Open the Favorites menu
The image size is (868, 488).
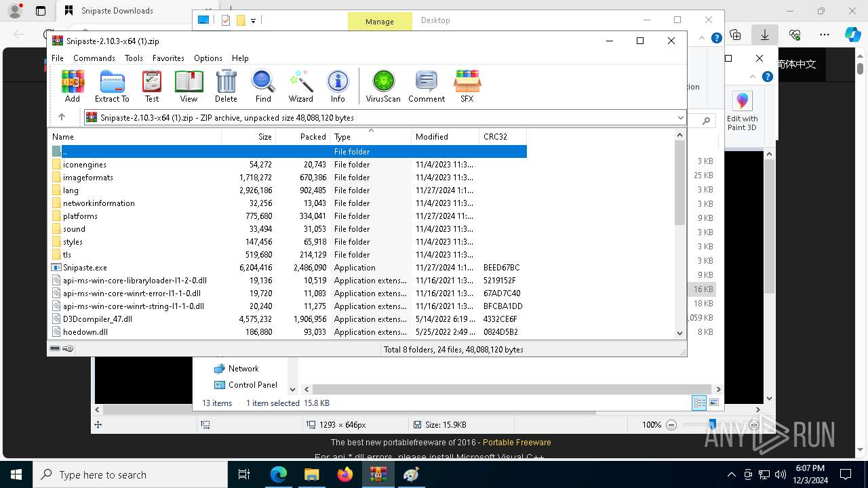click(x=168, y=58)
